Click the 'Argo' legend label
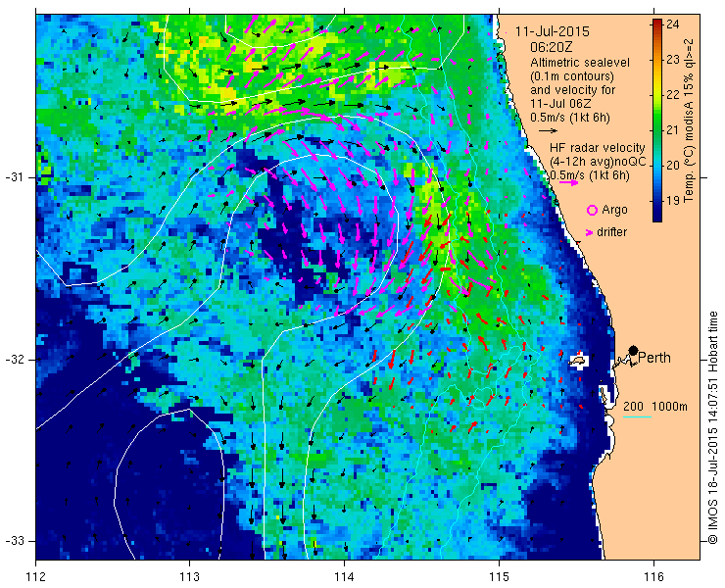Image resolution: width=725 pixels, height=588 pixels. [x=614, y=210]
